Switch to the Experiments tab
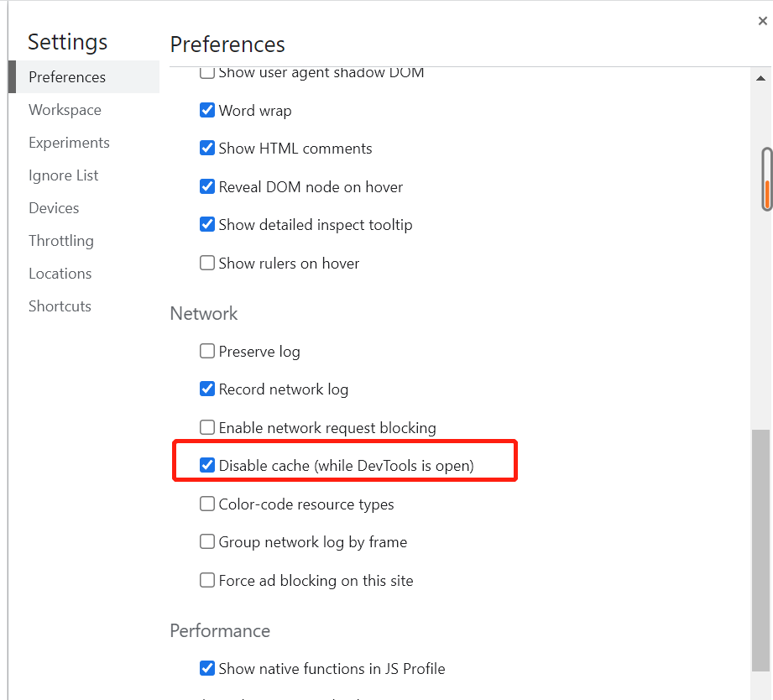Screen dimensions: 773x700 [x=69, y=143]
